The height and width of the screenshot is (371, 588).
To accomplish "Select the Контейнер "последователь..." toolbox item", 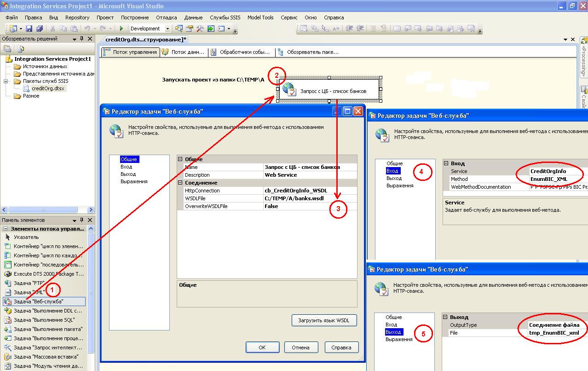I will pyautogui.click(x=44, y=265).
